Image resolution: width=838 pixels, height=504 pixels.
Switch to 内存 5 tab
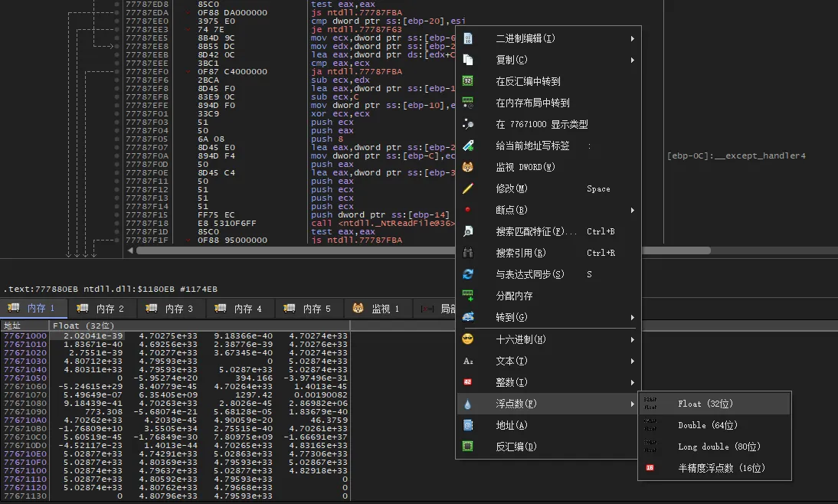(309, 309)
